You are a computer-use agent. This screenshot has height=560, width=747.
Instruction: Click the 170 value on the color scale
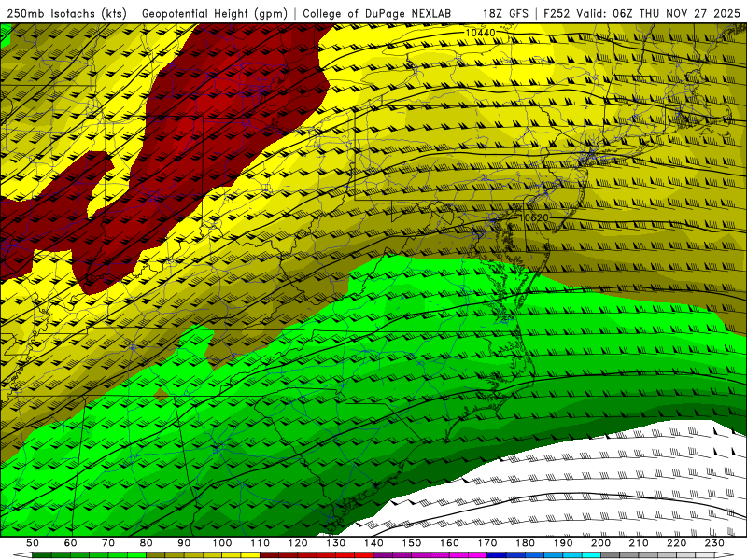[487, 543]
